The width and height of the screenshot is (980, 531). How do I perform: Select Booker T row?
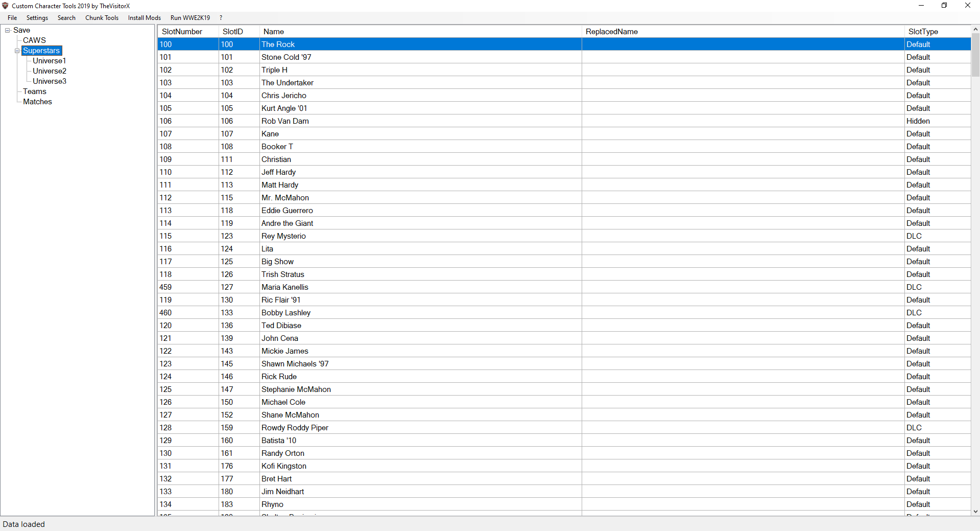pos(564,147)
